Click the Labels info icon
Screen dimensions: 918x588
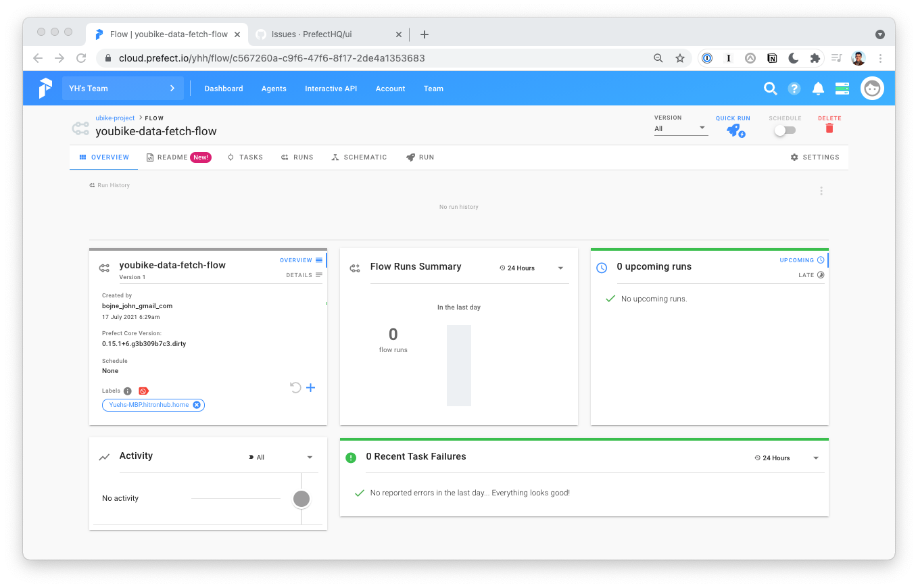(x=128, y=391)
